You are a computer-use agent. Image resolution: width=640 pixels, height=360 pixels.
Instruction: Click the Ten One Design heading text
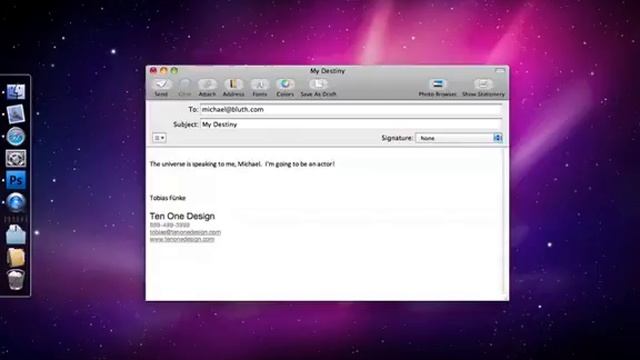coord(182,216)
